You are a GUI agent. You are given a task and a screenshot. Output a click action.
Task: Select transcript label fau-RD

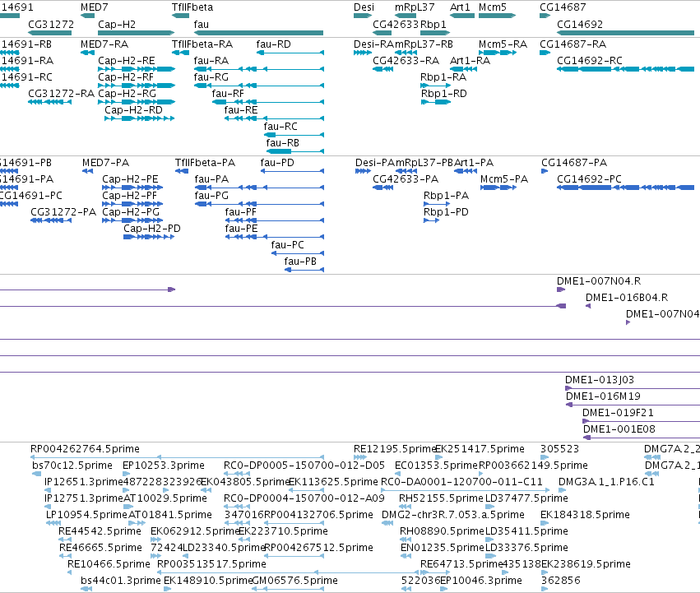[274, 44]
